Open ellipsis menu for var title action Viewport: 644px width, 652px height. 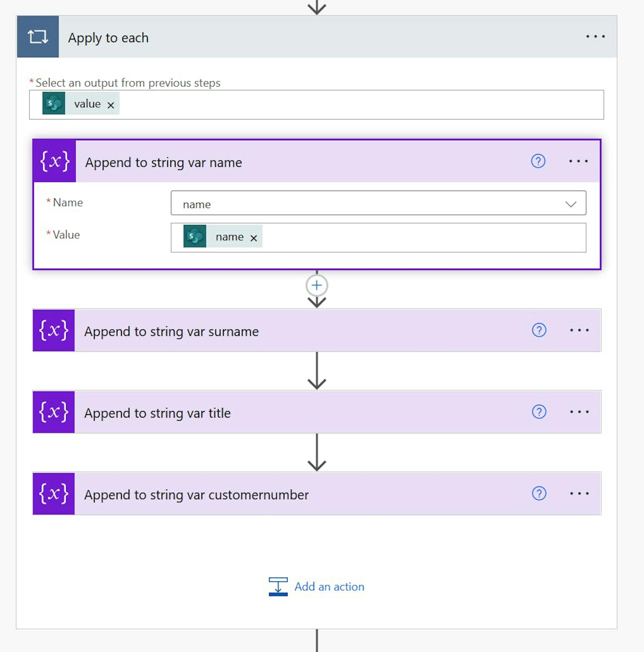(x=579, y=412)
